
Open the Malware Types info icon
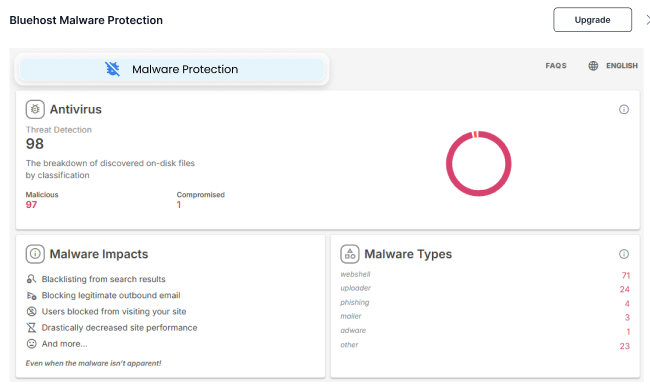coord(623,254)
